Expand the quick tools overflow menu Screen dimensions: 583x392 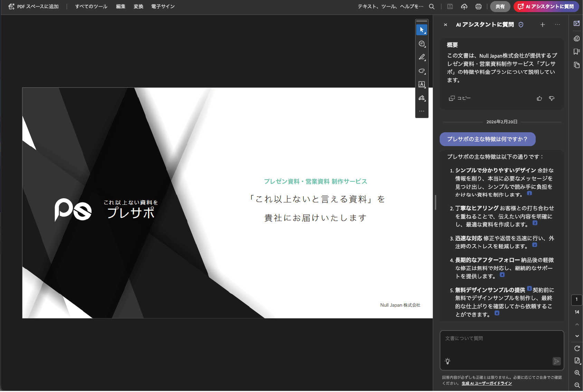coord(422,111)
